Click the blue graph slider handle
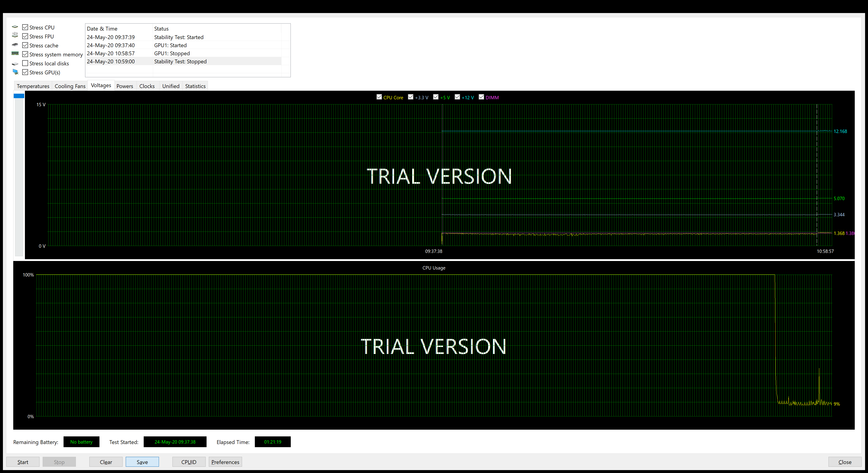The height and width of the screenshot is (473, 868). (x=19, y=96)
